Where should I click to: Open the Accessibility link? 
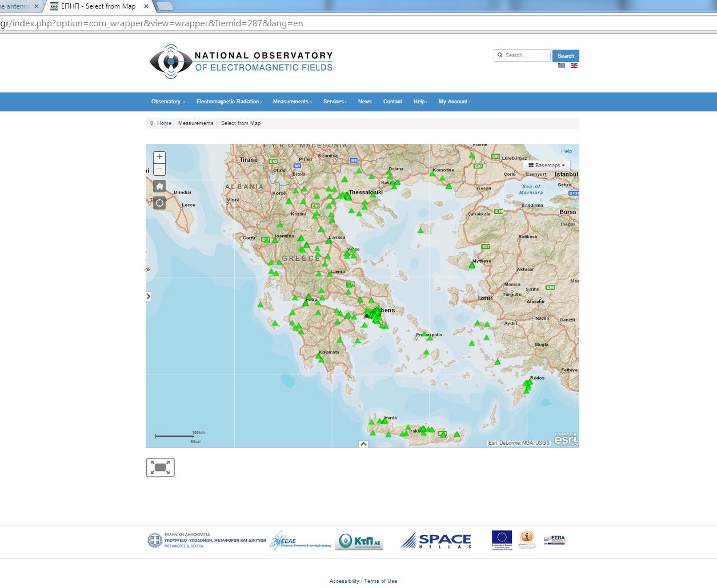point(345,581)
